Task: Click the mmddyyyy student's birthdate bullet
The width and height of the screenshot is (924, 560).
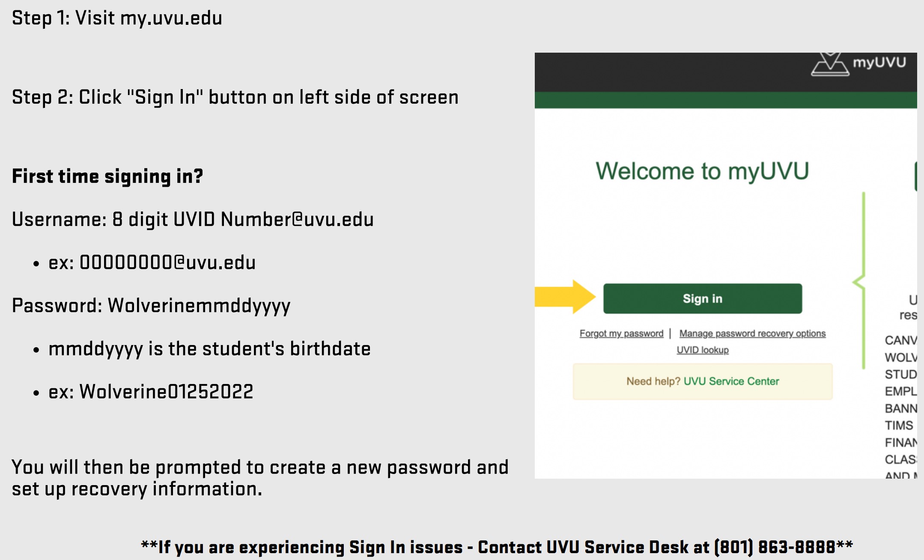Action: pos(209,349)
